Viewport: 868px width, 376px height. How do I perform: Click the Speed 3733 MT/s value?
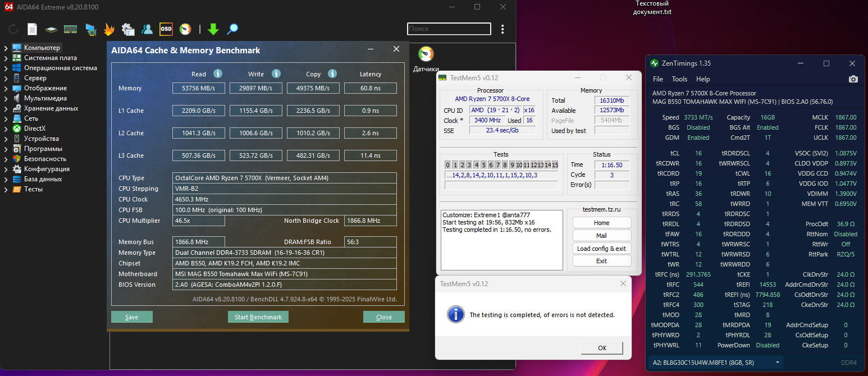[x=698, y=117]
